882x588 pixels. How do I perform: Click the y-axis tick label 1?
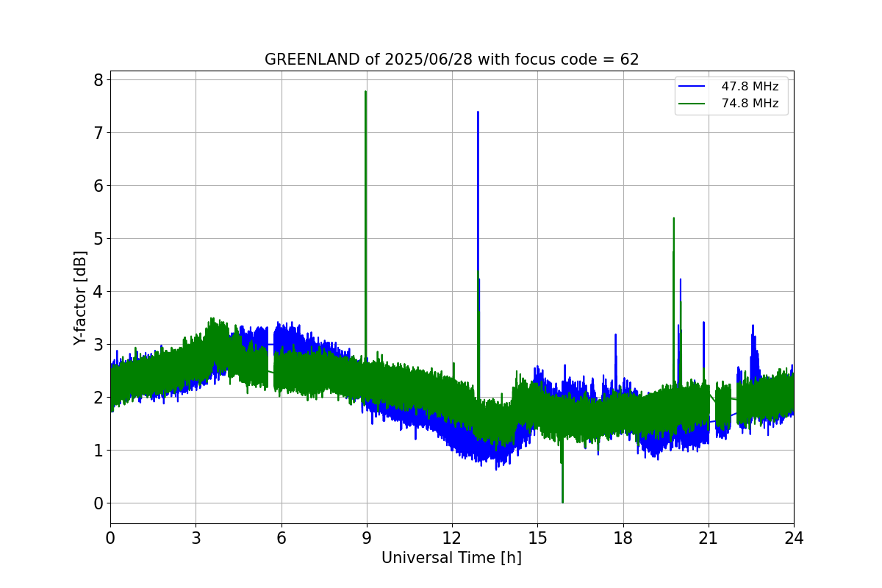click(x=98, y=450)
